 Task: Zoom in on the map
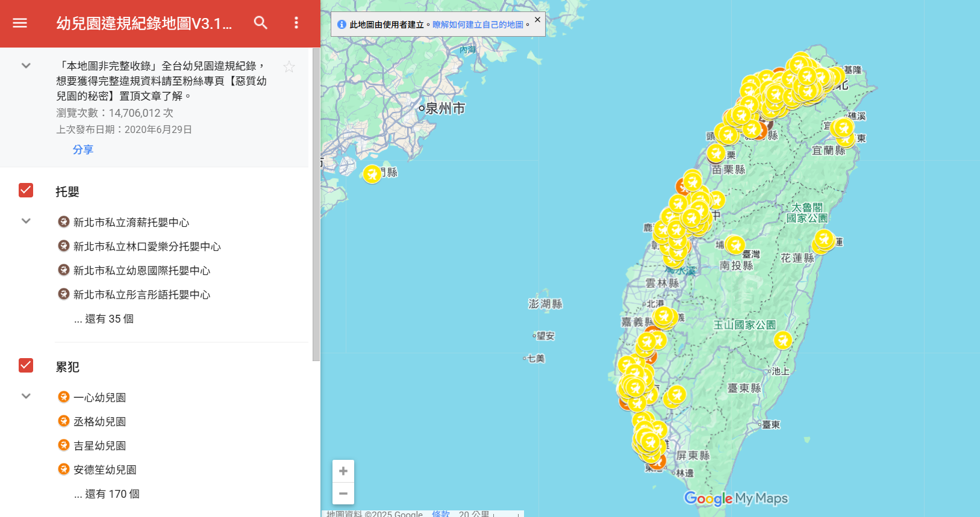343,471
